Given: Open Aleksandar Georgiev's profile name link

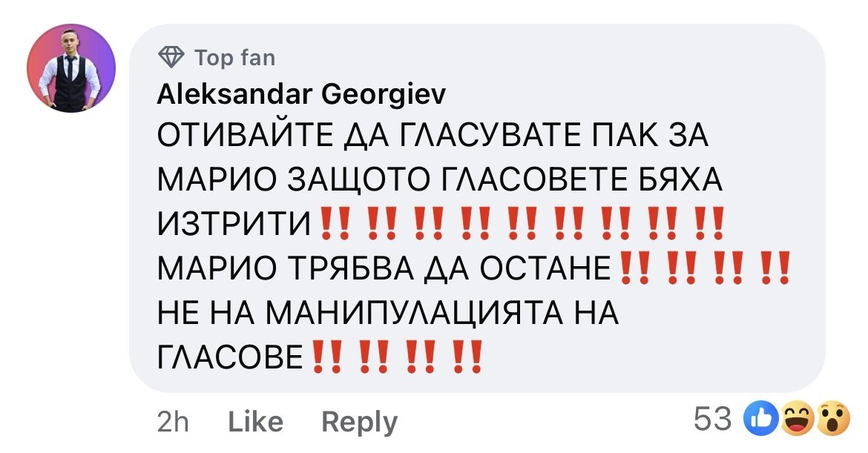Looking at the screenshot, I should click(x=302, y=94).
